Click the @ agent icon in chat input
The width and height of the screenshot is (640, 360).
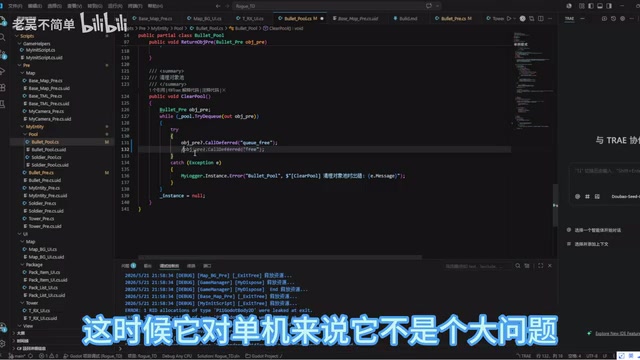pos(578,196)
